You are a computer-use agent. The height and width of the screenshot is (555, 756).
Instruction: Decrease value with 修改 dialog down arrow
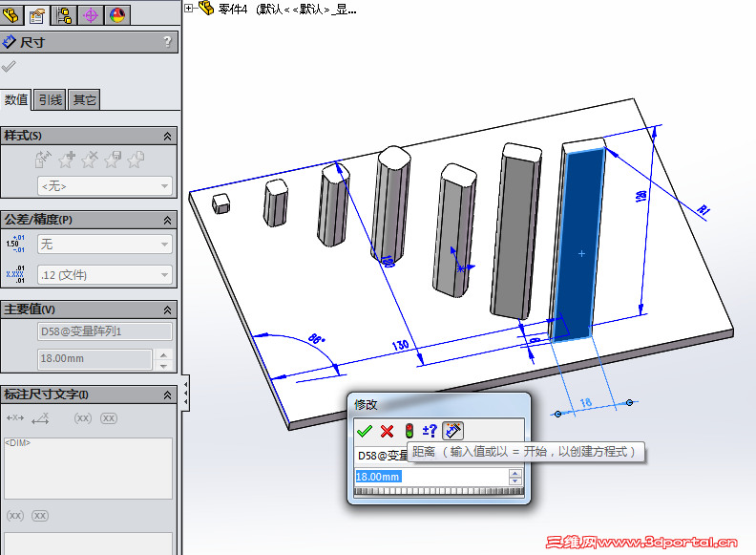click(514, 480)
